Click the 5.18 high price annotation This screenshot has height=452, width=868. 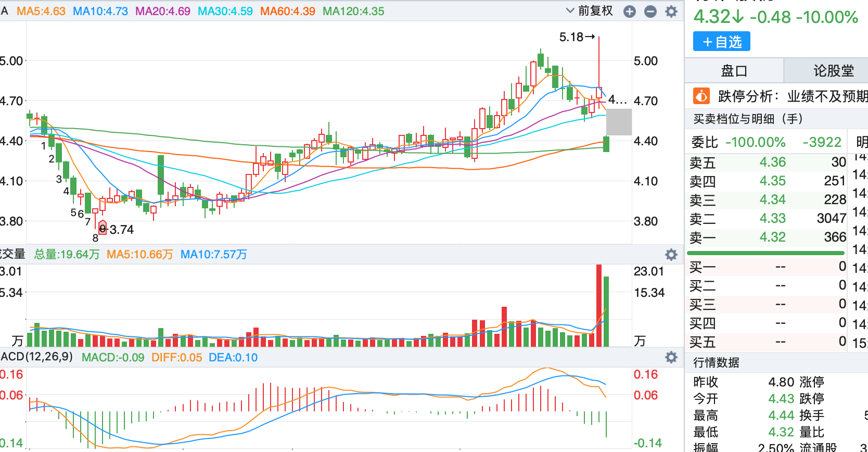pyautogui.click(x=577, y=37)
